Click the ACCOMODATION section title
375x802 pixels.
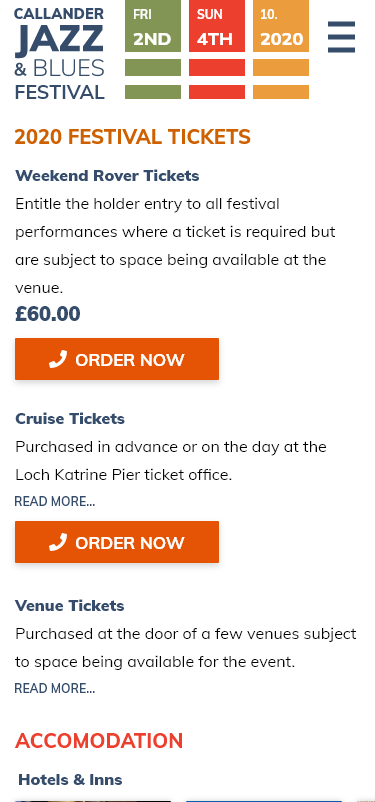pyautogui.click(x=99, y=741)
